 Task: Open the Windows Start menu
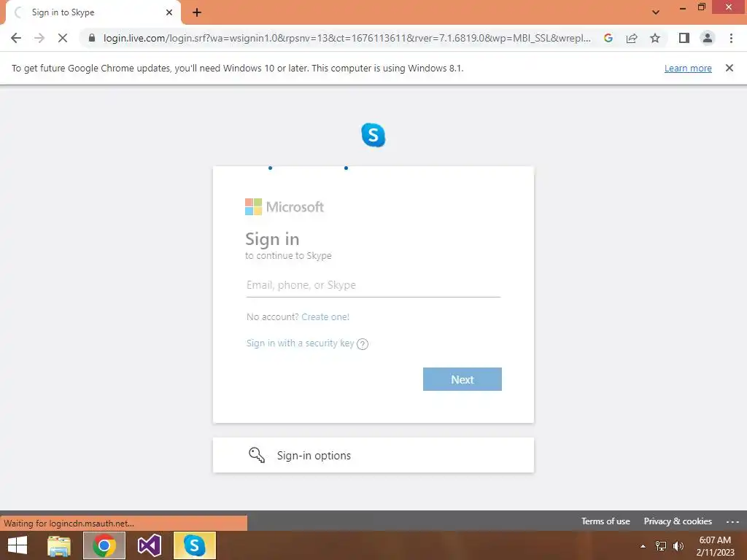pyautogui.click(x=18, y=545)
